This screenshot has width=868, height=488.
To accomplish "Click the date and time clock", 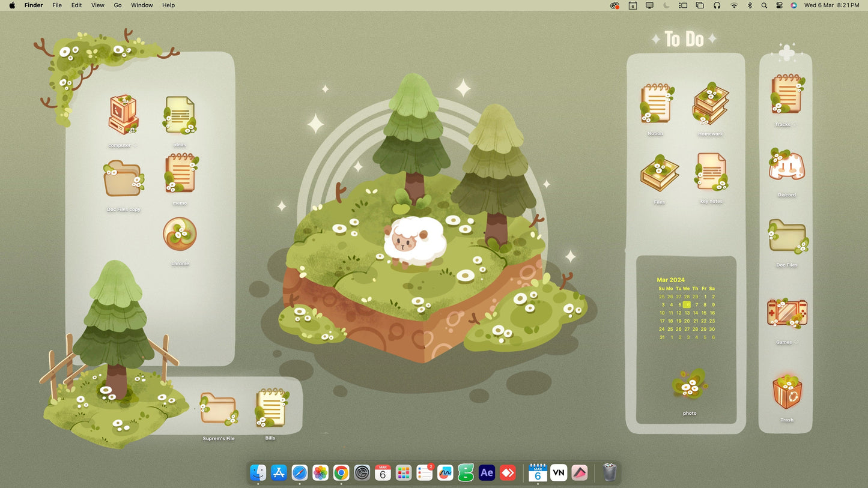I will (x=831, y=5).
